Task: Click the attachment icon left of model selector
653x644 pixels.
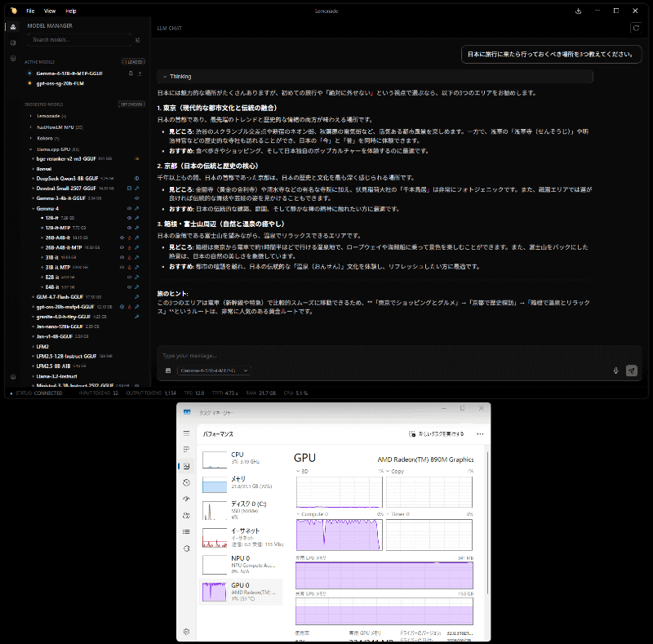Action: pos(168,371)
